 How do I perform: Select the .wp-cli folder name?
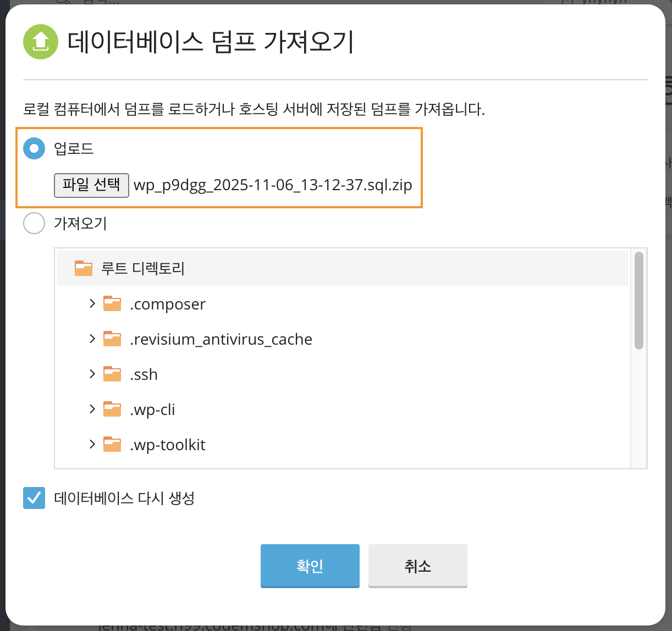(152, 409)
